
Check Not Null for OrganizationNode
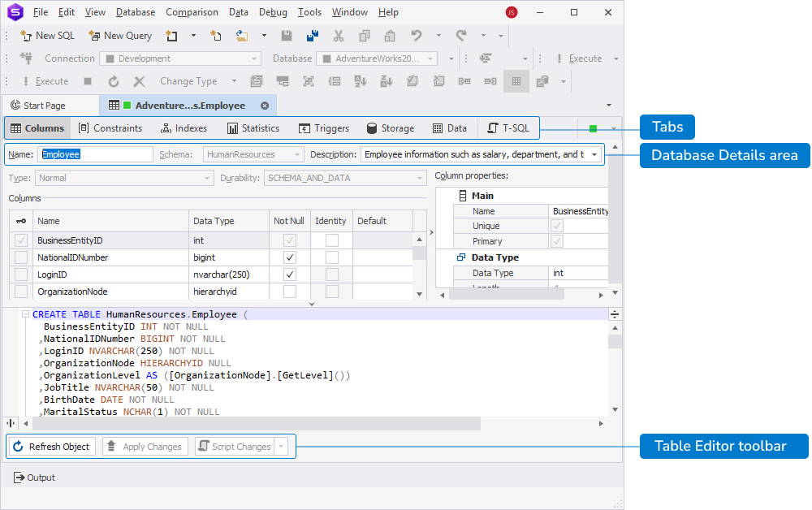[290, 292]
